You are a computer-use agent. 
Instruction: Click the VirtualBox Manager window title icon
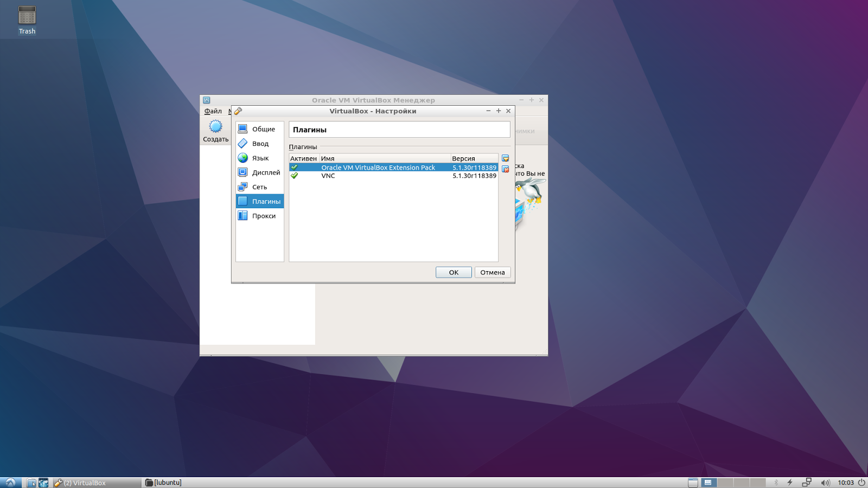[207, 100]
